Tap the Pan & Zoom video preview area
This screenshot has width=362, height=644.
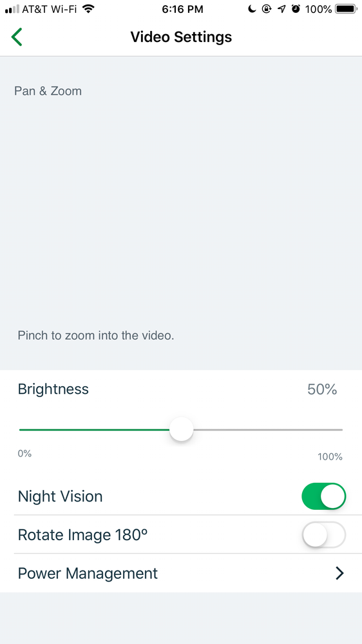[181, 213]
